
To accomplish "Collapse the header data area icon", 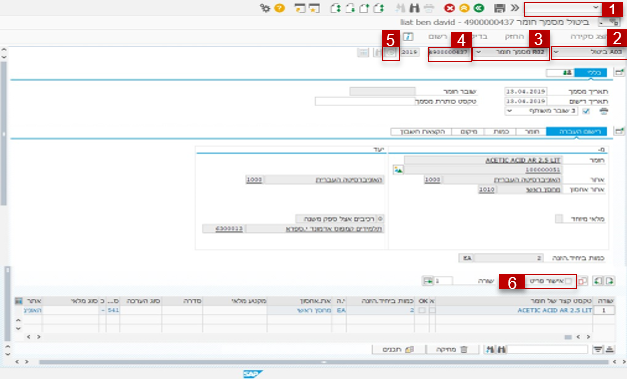I will pos(619,72).
